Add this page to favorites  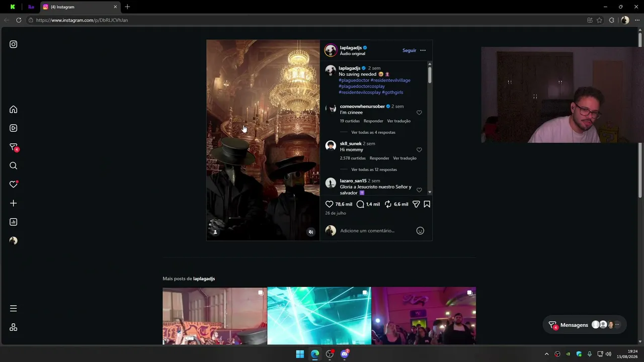[x=599, y=20]
